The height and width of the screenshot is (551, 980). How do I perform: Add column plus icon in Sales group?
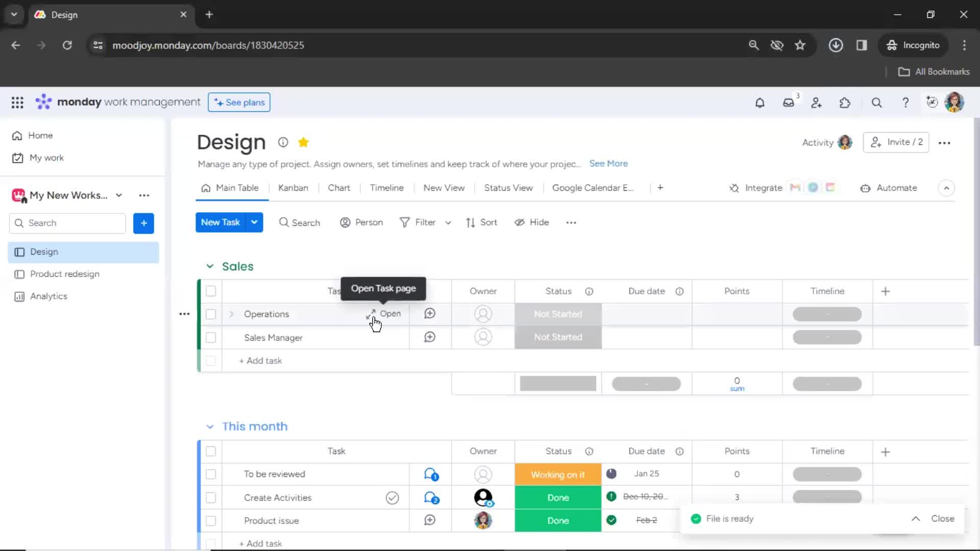point(886,291)
